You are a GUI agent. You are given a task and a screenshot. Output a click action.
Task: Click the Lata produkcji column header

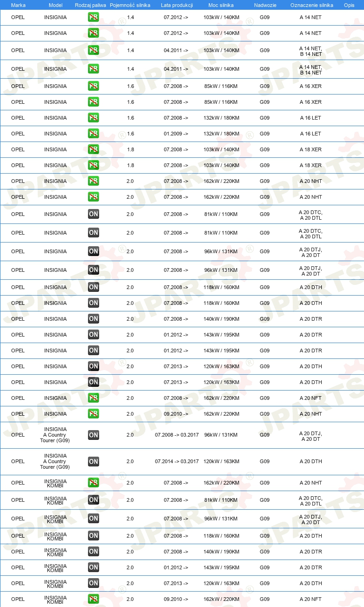177,5
